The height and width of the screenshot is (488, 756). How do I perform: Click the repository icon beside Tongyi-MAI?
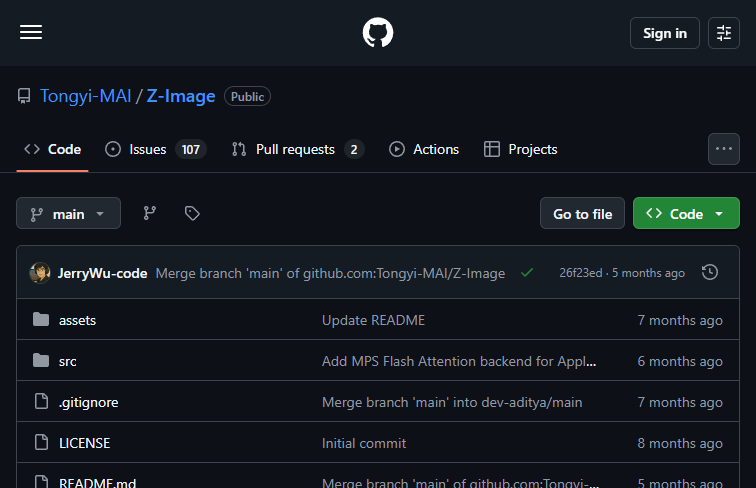(x=24, y=96)
